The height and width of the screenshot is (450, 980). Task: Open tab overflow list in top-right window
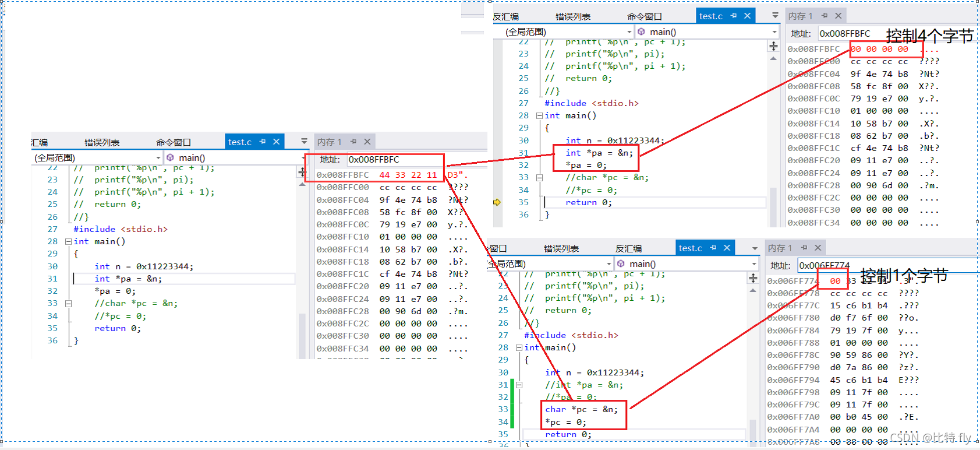775,16
